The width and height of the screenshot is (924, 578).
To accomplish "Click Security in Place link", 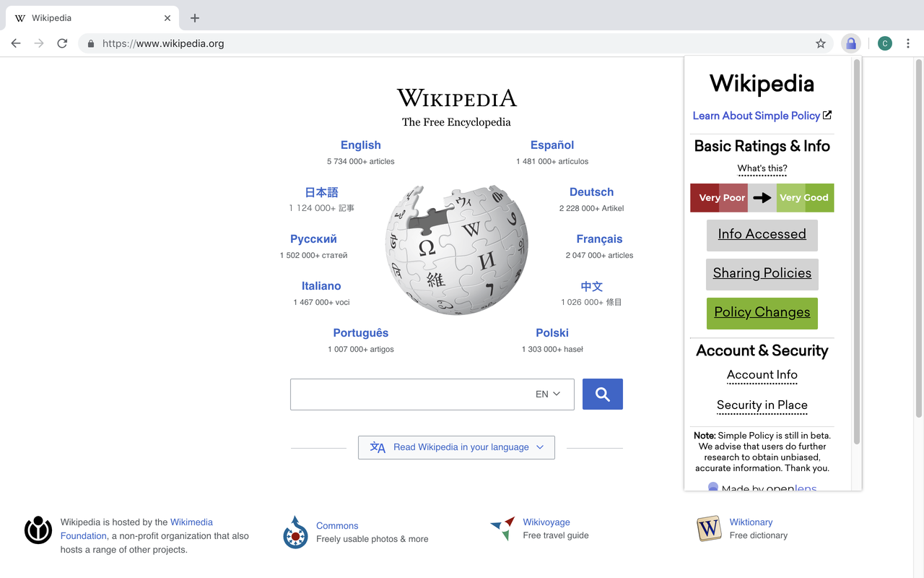I will 762,405.
